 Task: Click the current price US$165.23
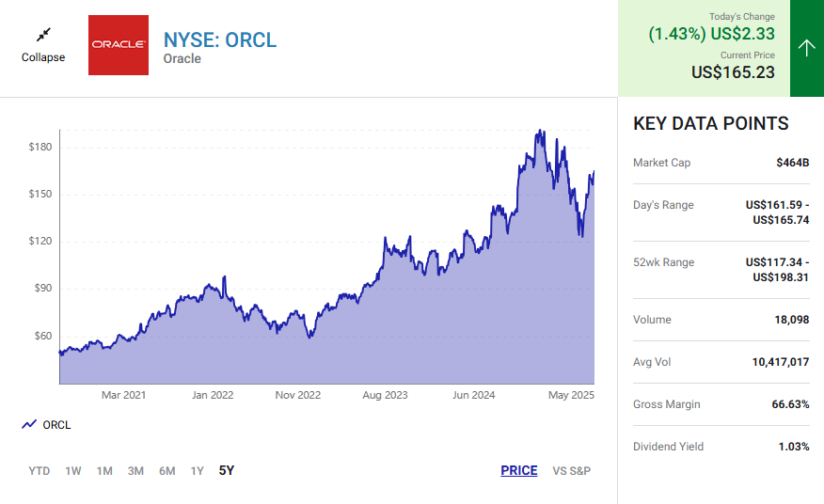click(x=733, y=72)
